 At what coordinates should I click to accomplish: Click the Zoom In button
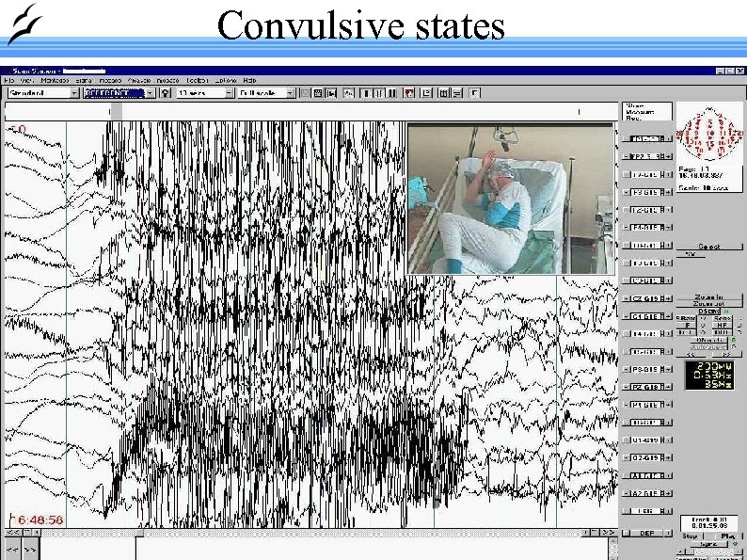[708, 296]
